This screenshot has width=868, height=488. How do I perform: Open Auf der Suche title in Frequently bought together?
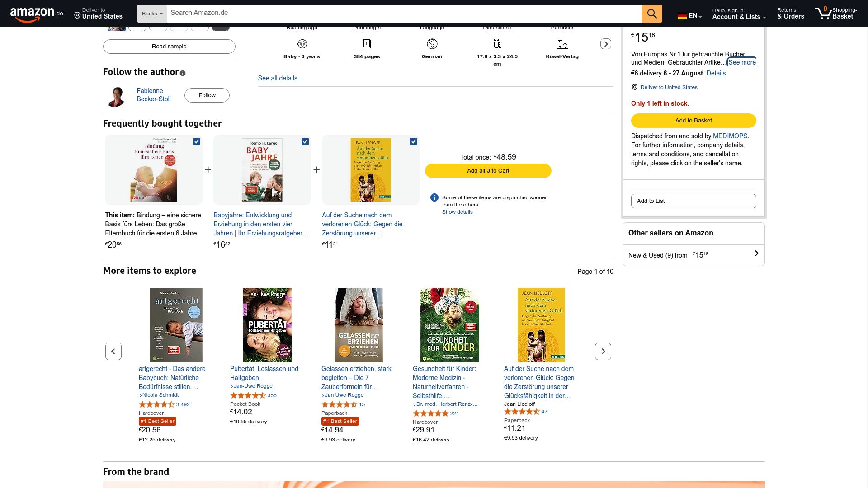point(362,224)
